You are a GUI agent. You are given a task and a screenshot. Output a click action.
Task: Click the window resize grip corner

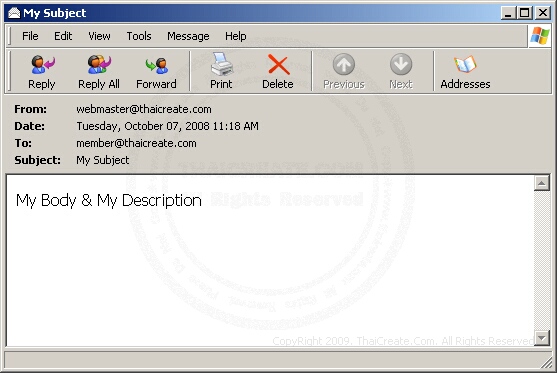tap(546, 362)
